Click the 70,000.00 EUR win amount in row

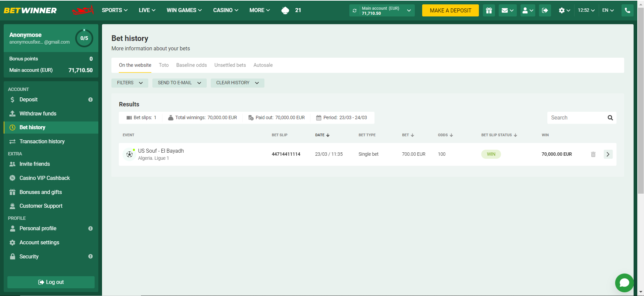[557, 154]
